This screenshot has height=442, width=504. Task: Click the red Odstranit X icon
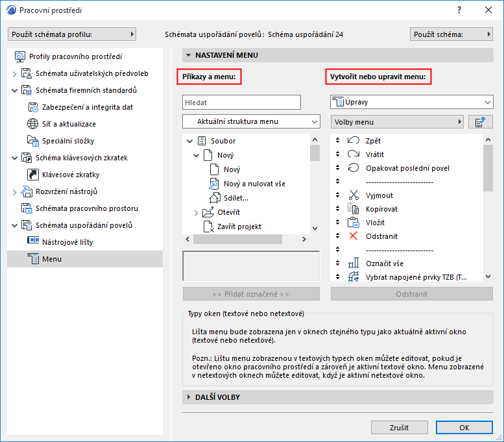coord(354,236)
